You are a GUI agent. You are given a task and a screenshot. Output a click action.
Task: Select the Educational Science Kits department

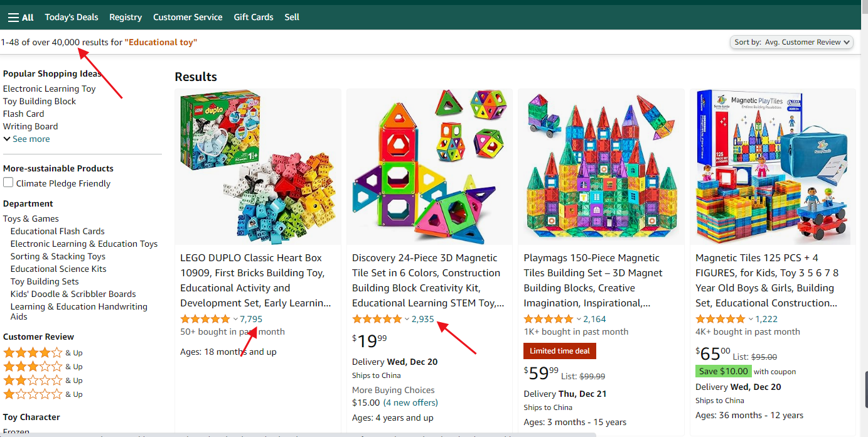[x=58, y=269]
